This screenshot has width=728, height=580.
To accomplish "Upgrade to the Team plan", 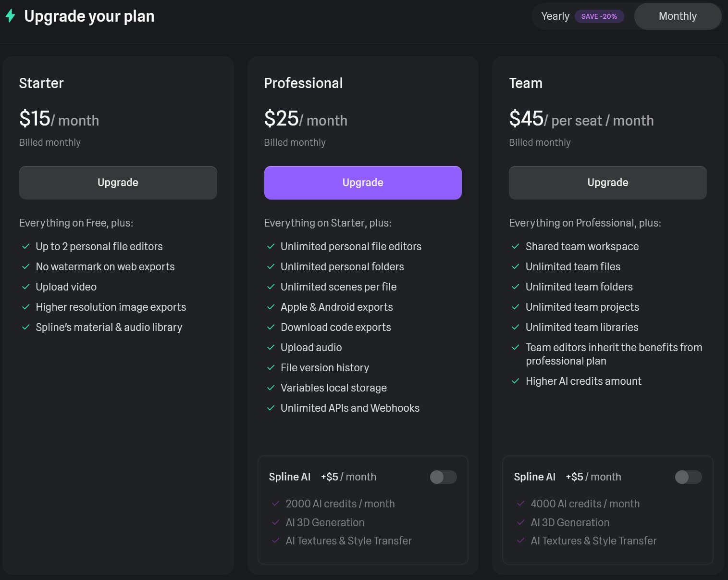I will (x=607, y=183).
